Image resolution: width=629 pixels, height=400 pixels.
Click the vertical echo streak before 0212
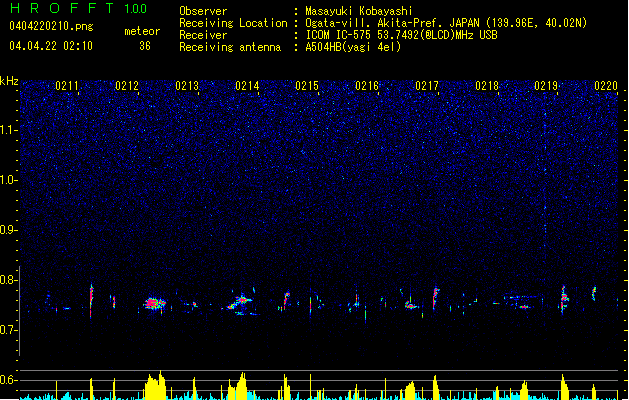(91, 301)
